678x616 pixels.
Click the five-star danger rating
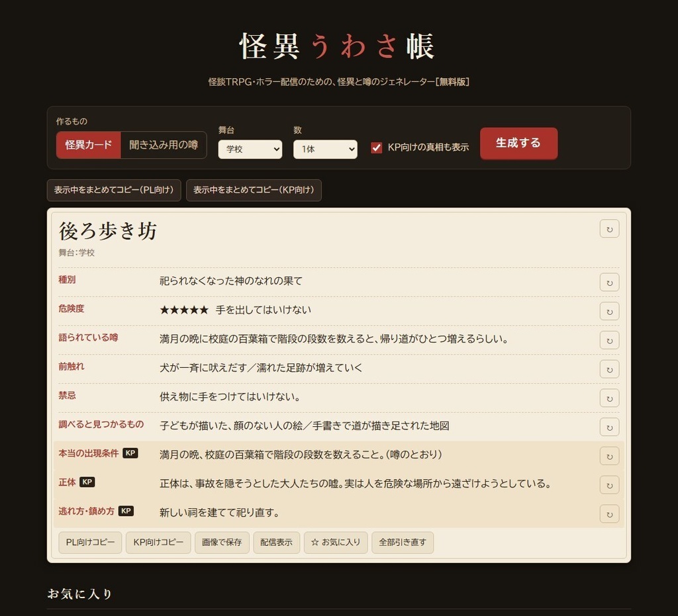pos(184,310)
